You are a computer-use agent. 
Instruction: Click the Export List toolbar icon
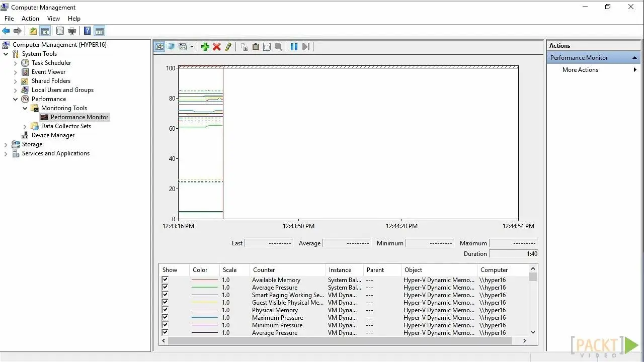click(60, 31)
